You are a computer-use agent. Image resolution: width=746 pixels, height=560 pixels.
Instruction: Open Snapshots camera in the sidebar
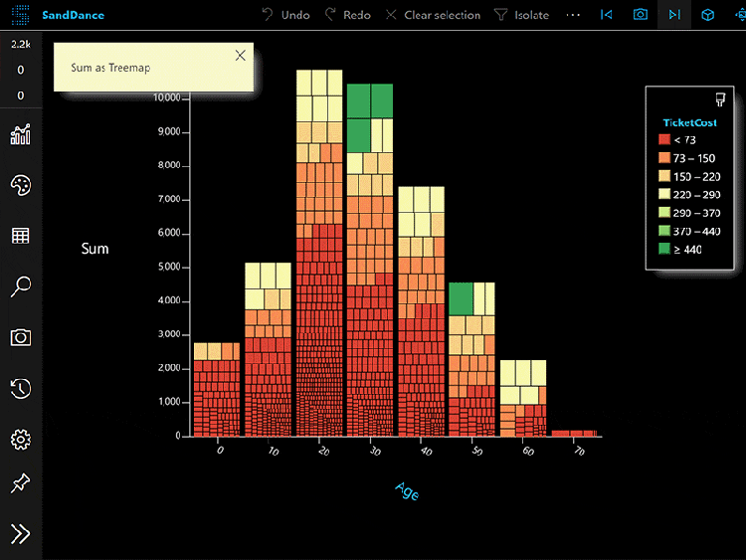coord(20,337)
